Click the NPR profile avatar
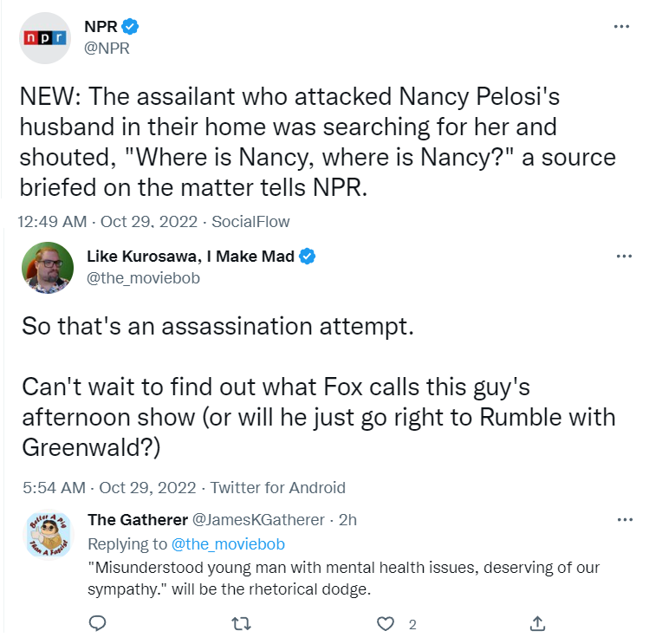 [47, 36]
